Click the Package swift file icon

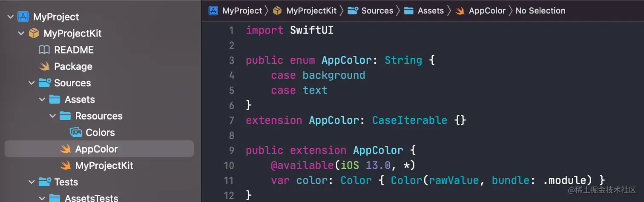point(44,66)
